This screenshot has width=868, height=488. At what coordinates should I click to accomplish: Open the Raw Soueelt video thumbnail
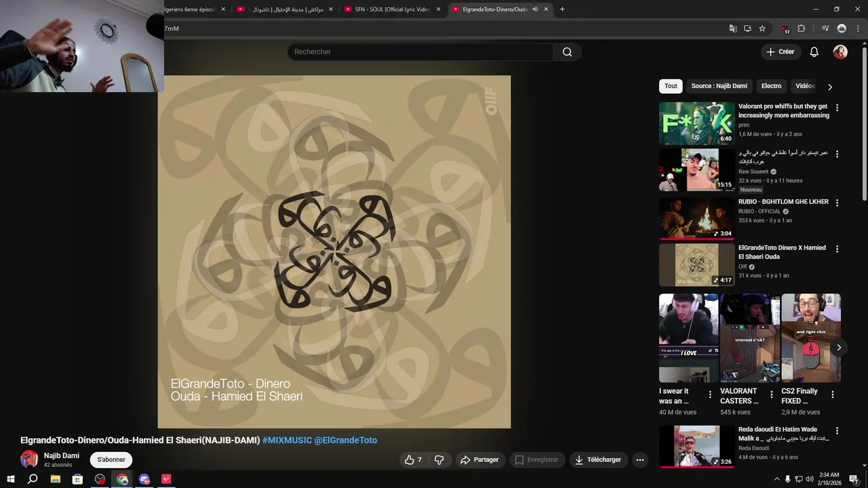point(697,170)
